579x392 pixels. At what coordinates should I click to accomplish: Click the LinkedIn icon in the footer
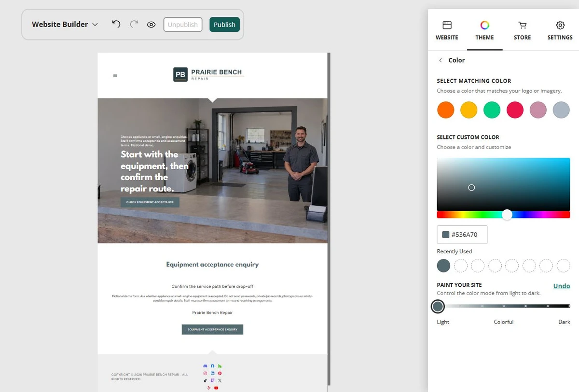(212, 373)
